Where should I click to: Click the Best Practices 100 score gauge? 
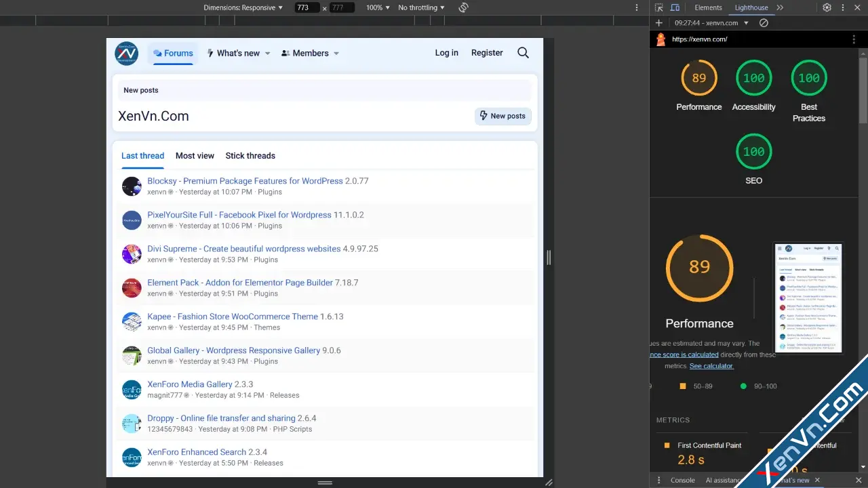(809, 78)
